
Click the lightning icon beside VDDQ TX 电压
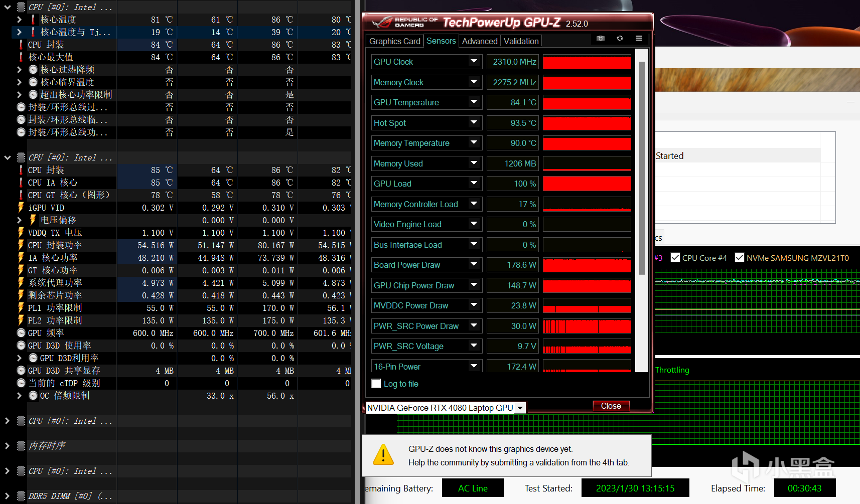click(x=21, y=233)
